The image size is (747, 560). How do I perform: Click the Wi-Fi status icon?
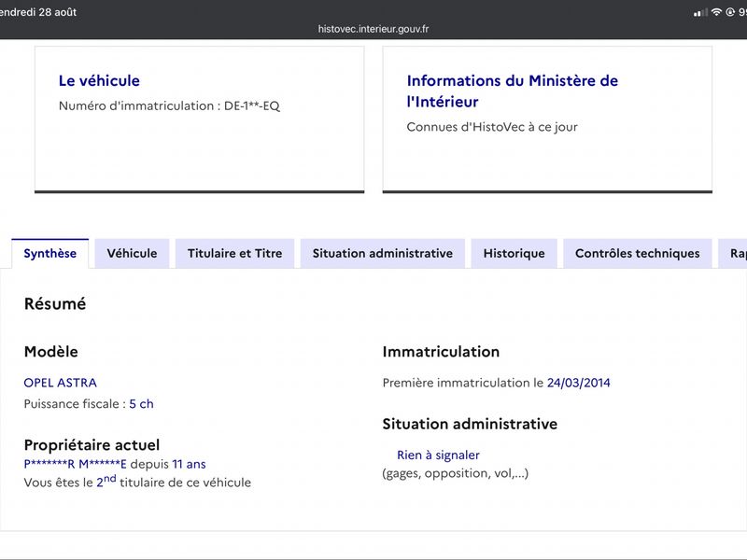[x=716, y=12]
